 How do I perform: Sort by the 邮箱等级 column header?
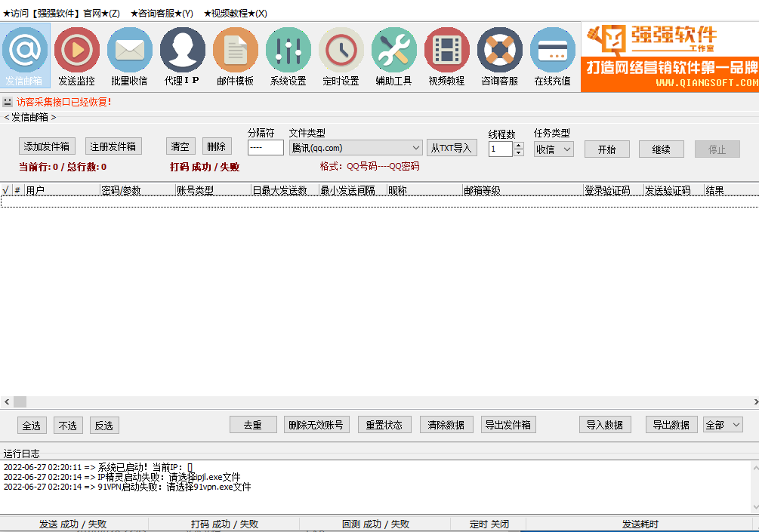[523, 190]
